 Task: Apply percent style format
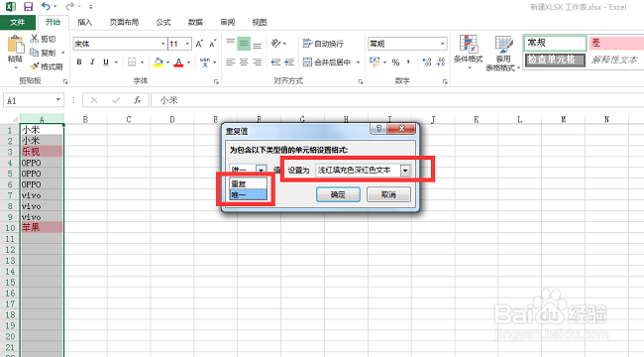(395, 62)
